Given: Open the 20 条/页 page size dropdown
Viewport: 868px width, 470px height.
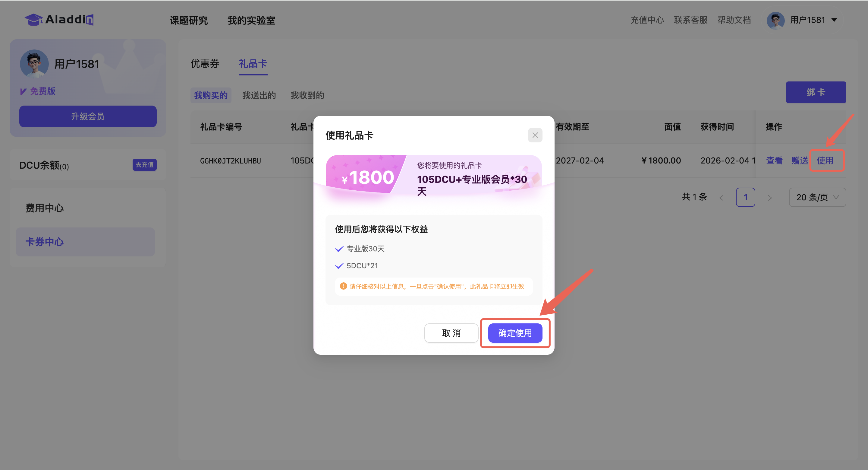Looking at the screenshot, I should click(x=817, y=197).
